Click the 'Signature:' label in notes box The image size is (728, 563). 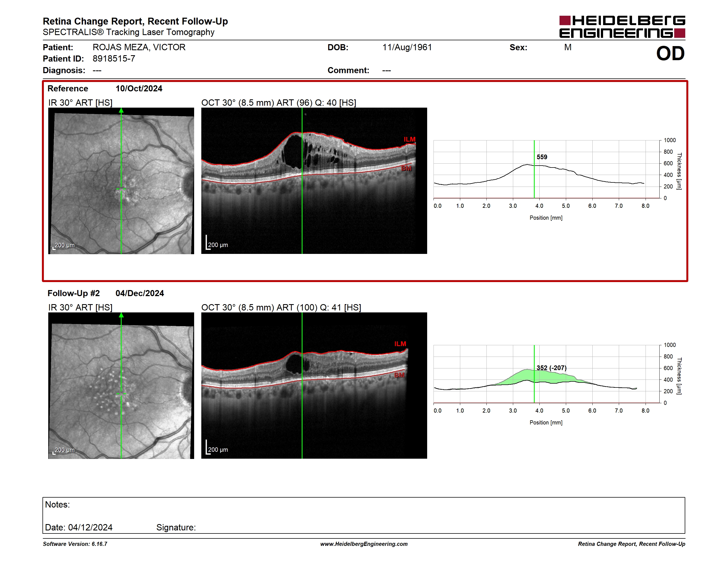[x=176, y=528]
